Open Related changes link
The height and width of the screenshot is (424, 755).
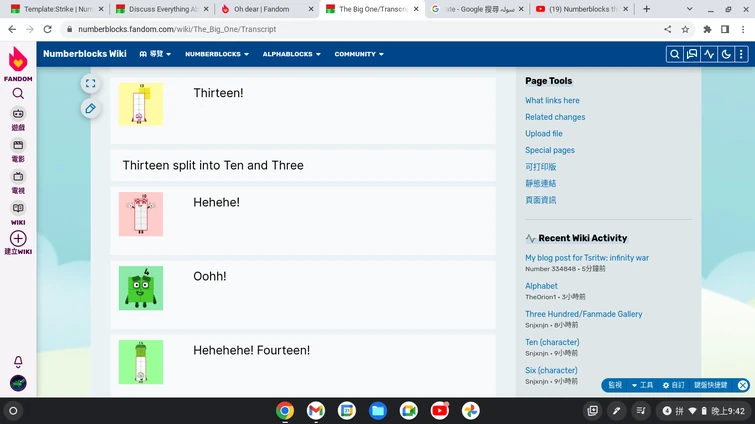point(555,117)
